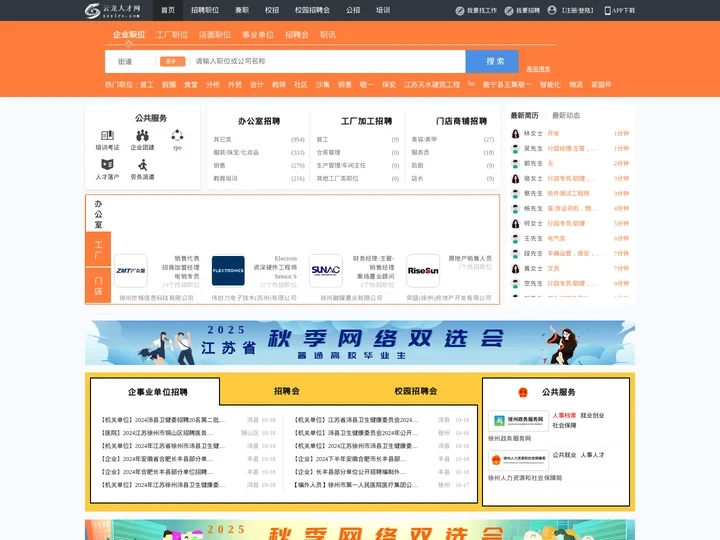Click avatar of 黄女士 in latest resumes

[x=516, y=269]
